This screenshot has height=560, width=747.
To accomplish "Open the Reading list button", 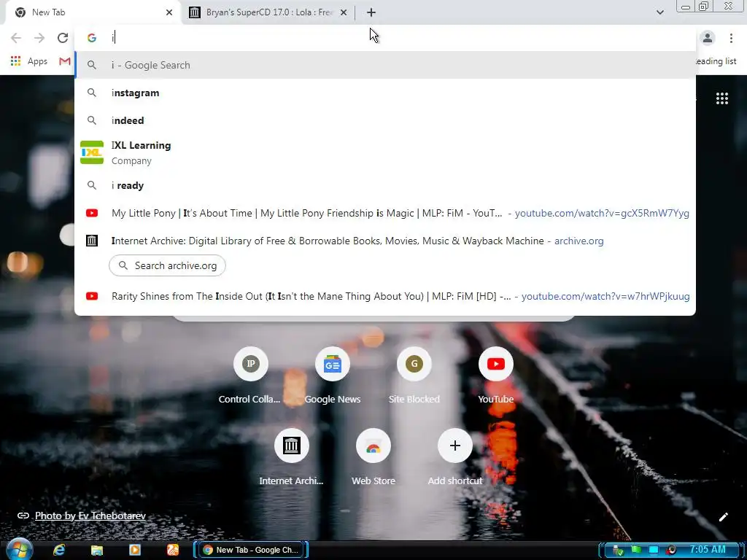I will click(x=715, y=61).
